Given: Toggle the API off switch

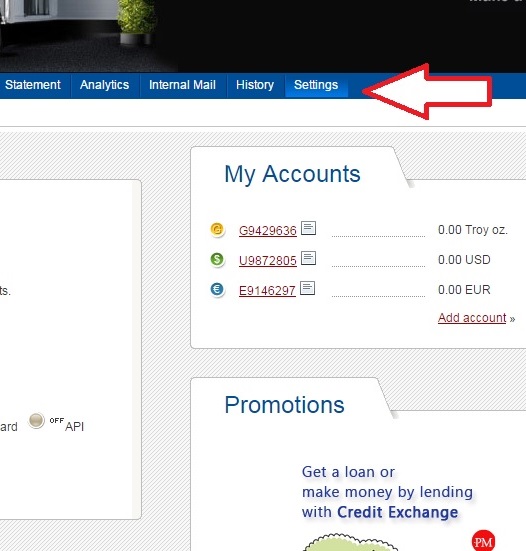Looking at the screenshot, I should [x=36, y=421].
